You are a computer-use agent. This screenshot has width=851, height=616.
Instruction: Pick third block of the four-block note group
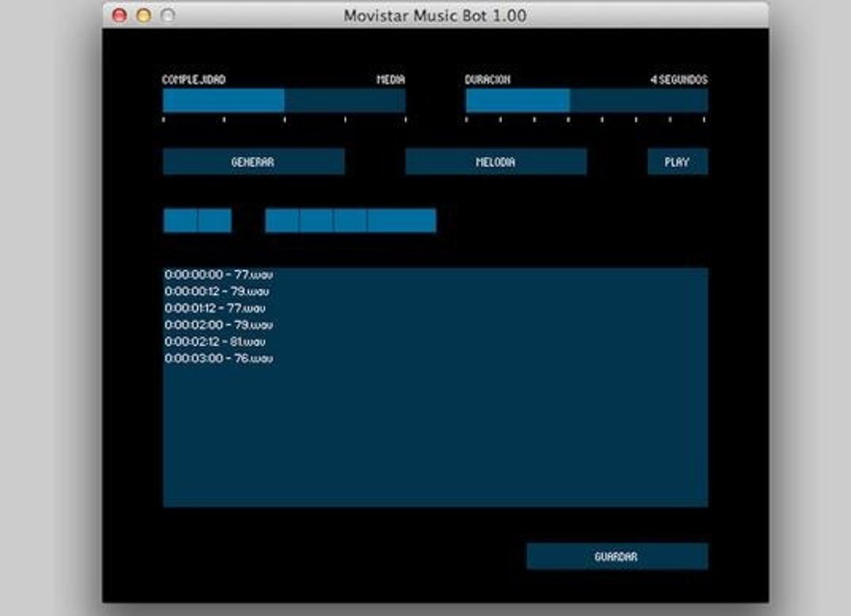tap(350, 220)
